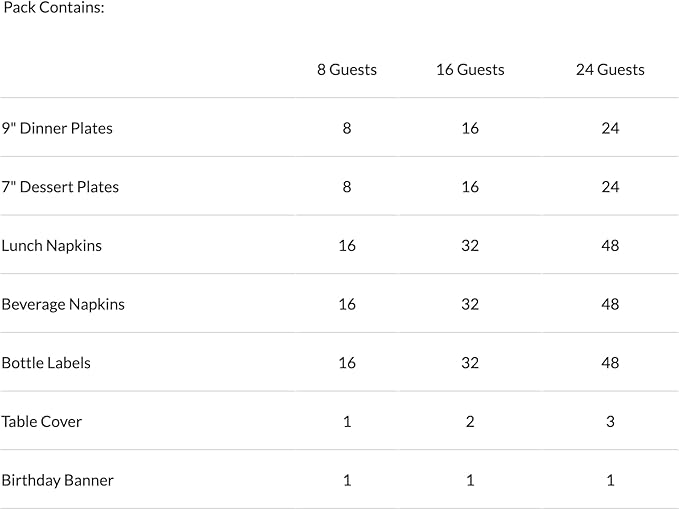Select Beverage Napkins count for 24 Guests
The image size is (679, 510).
click(x=610, y=304)
